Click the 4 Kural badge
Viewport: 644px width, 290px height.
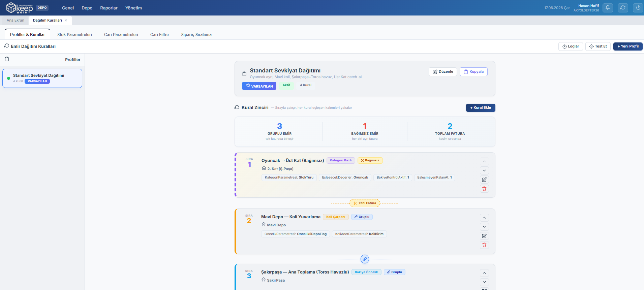[306, 85]
